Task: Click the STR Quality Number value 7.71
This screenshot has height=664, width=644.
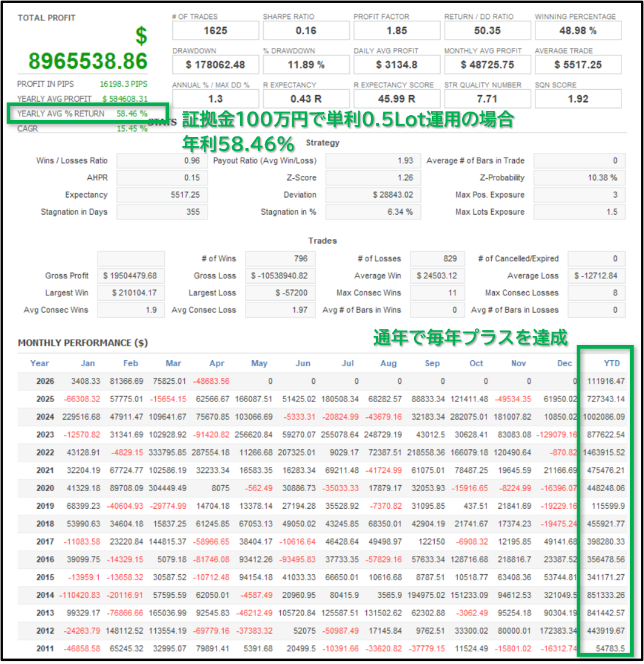Action: click(488, 99)
